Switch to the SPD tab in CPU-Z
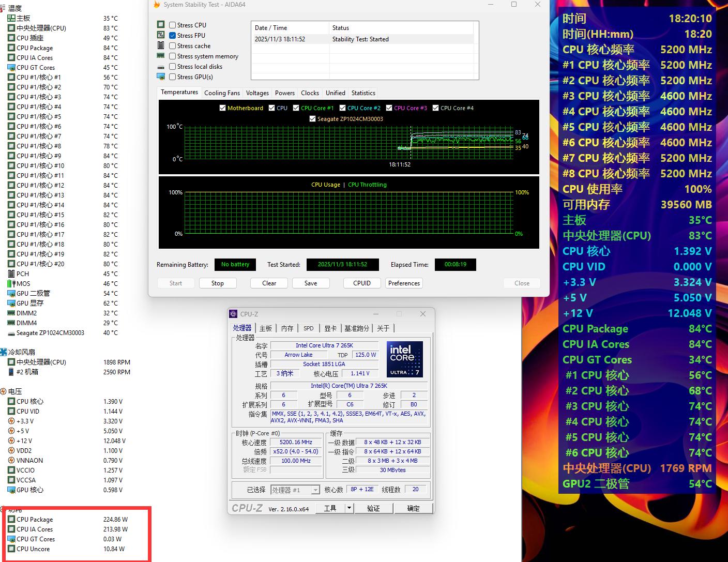728x562 pixels. coord(309,328)
